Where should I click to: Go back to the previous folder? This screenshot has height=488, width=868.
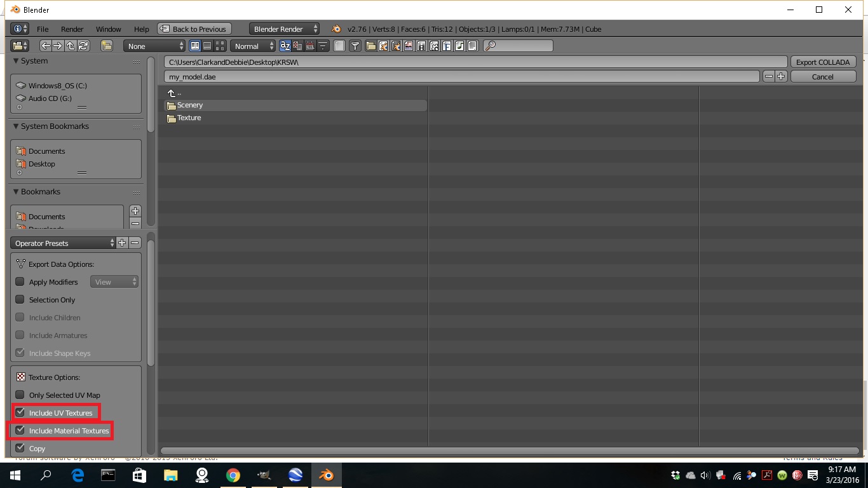pyautogui.click(x=45, y=46)
